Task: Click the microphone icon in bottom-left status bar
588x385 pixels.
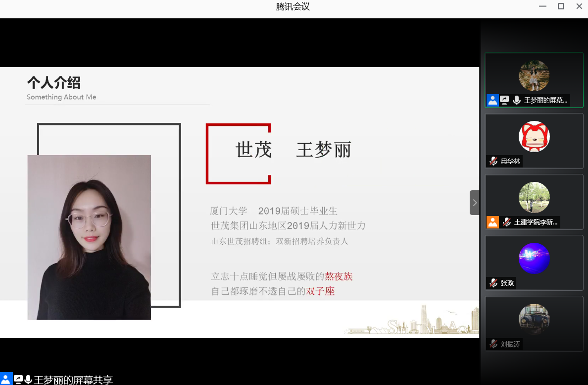Action: (x=28, y=380)
